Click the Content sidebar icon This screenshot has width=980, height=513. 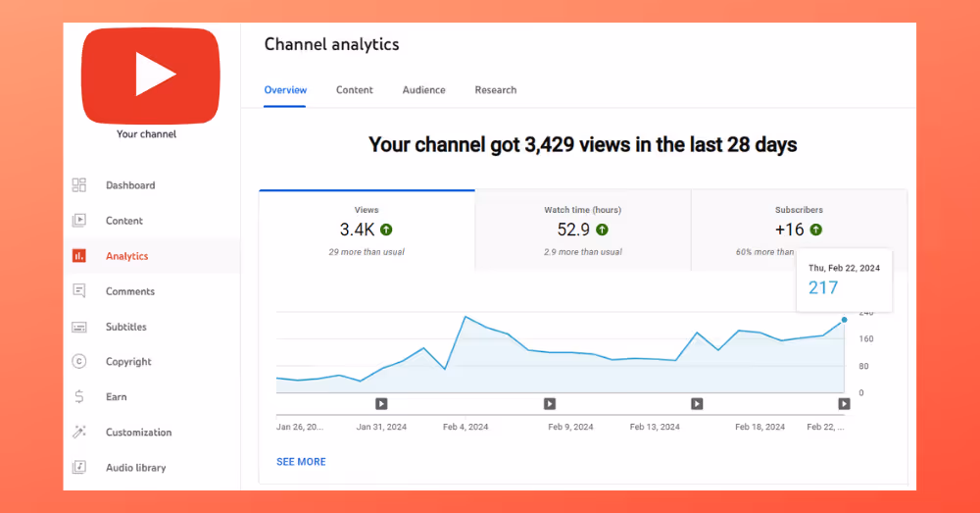(x=78, y=221)
